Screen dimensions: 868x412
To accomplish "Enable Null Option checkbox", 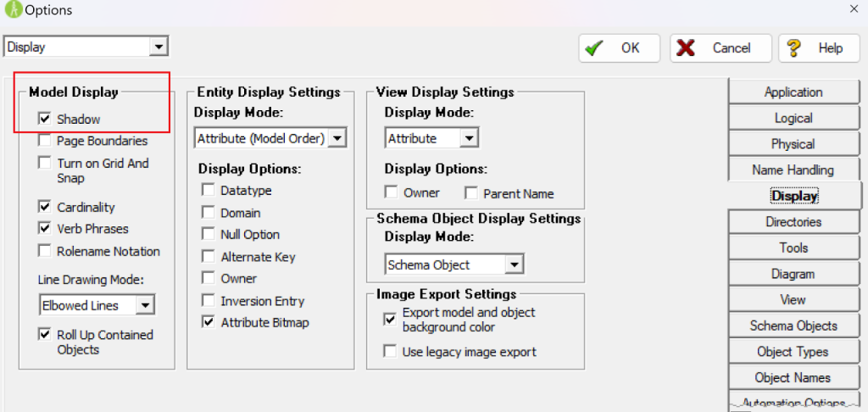I will (x=209, y=234).
